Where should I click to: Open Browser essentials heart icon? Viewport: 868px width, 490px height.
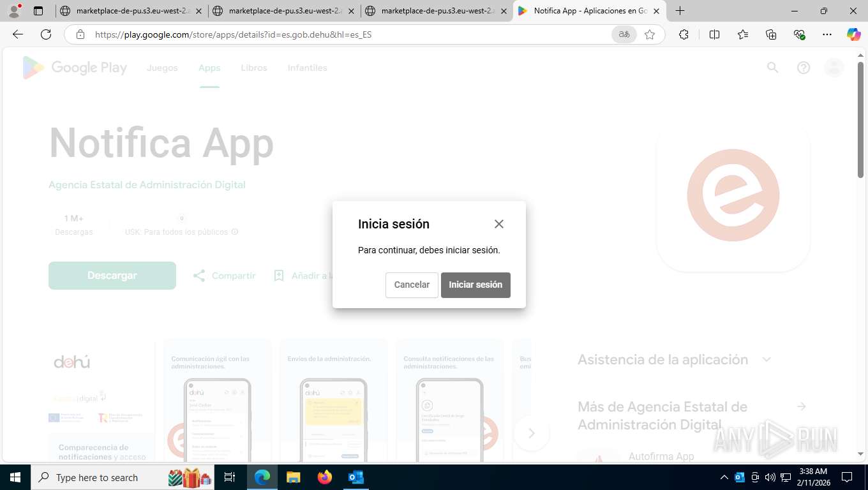tap(799, 34)
